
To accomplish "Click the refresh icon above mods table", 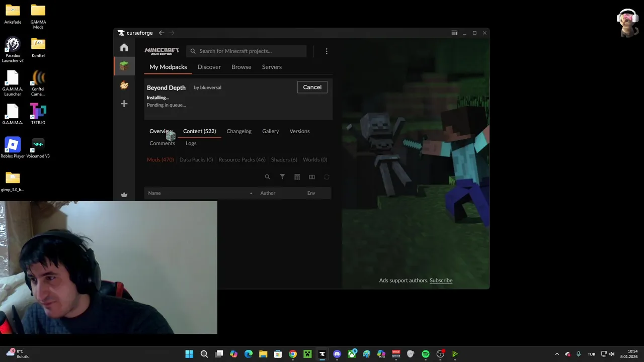I will pos(327,177).
